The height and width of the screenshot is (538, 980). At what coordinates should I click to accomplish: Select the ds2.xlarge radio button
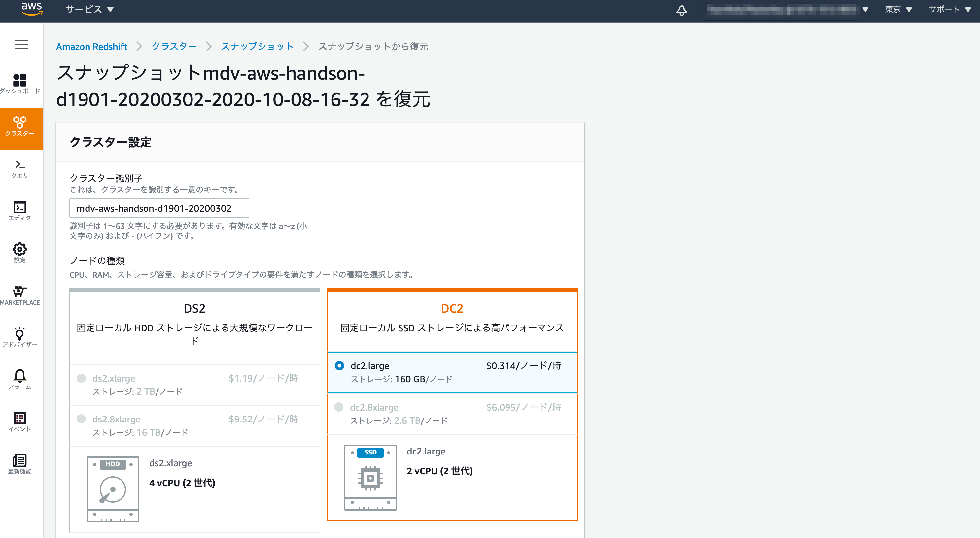[x=81, y=378]
